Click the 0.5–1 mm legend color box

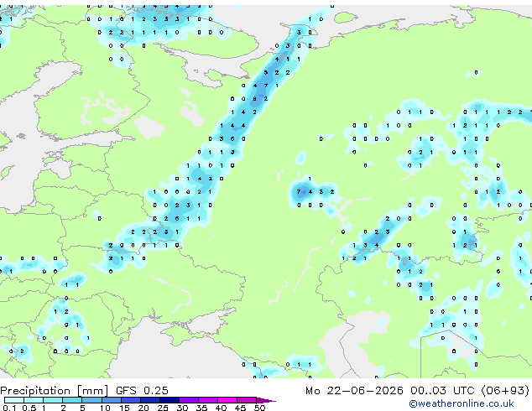(x=34, y=400)
